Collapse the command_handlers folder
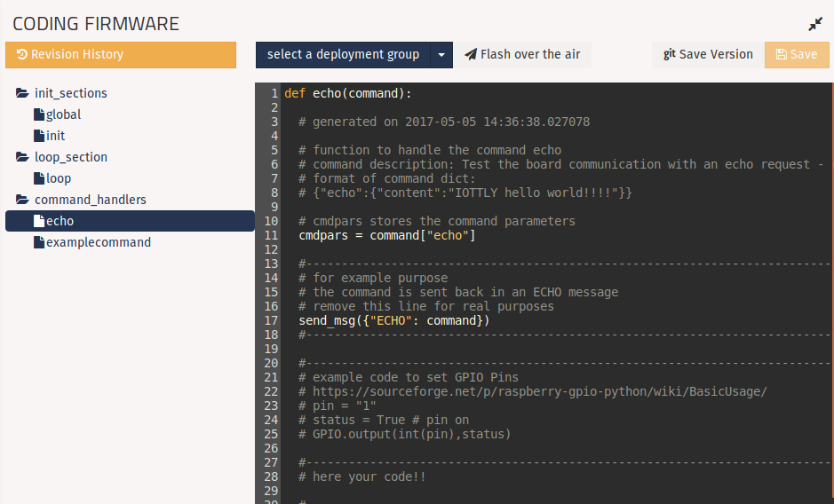Viewport: 834px width, 504px height. (x=22, y=200)
